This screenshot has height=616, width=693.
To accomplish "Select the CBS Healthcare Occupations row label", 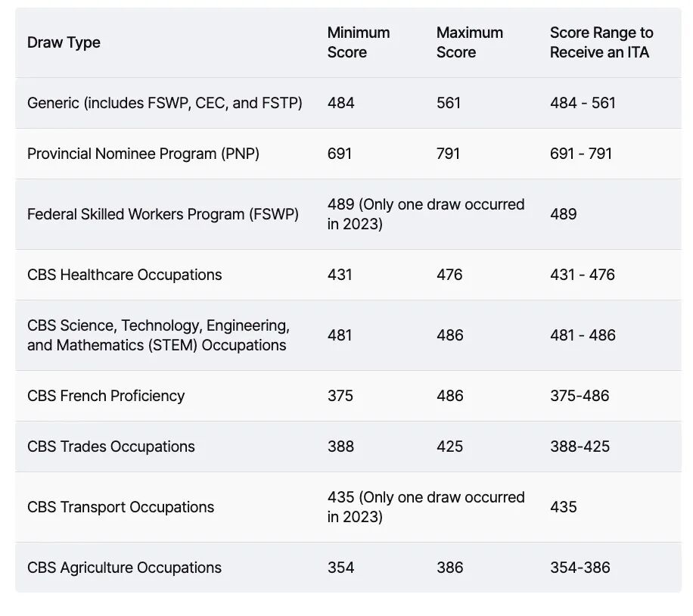I will (x=125, y=275).
